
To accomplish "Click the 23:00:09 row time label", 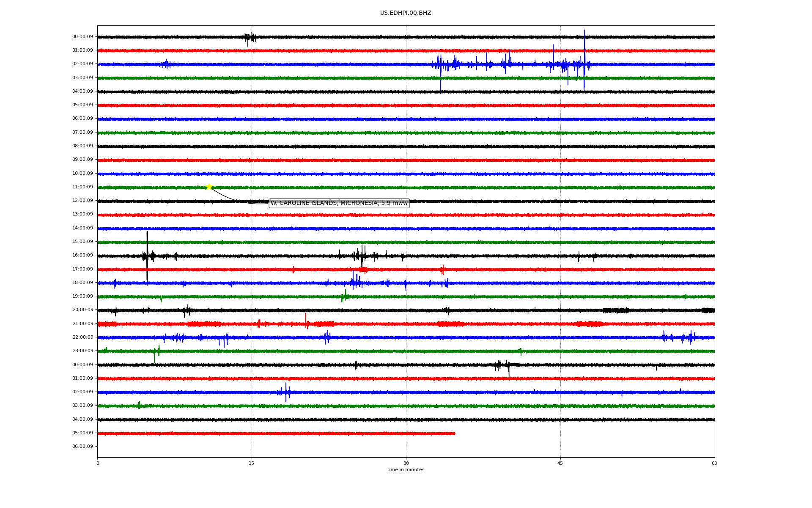I will tap(82, 351).
